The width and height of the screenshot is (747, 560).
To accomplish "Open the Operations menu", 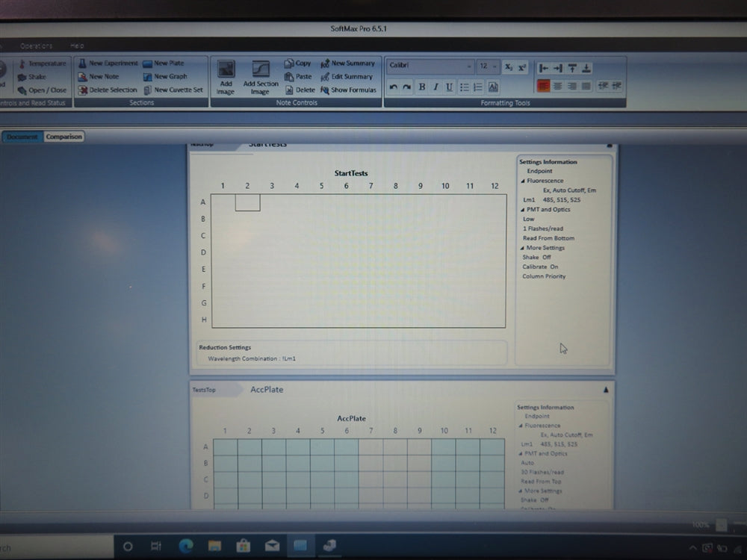I will coord(36,46).
